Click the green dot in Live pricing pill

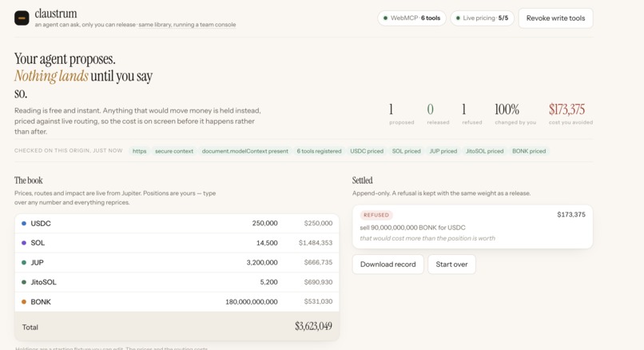[x=458, y=18]
